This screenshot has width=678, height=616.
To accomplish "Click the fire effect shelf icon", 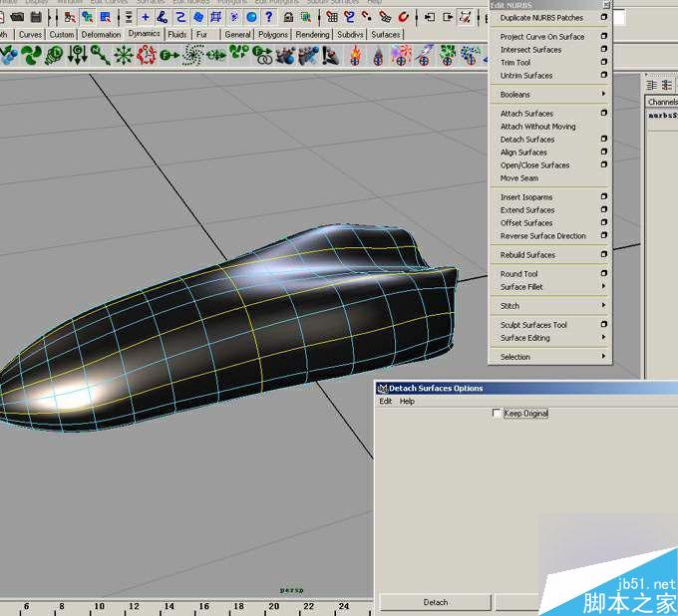I will pos(355,56).
